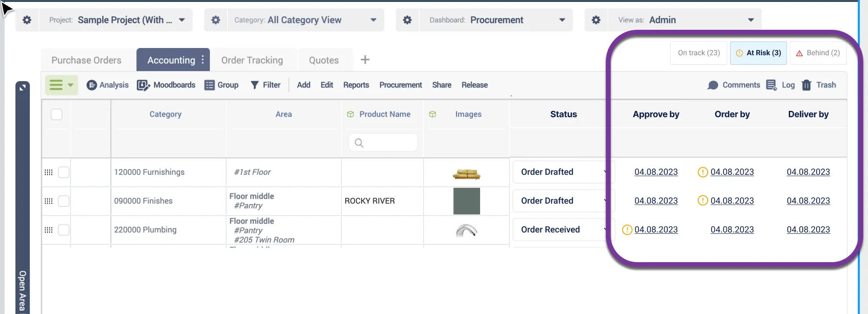Screen dimensions: 868x314
Task: Click the Product Name search field
Action: 383,143
